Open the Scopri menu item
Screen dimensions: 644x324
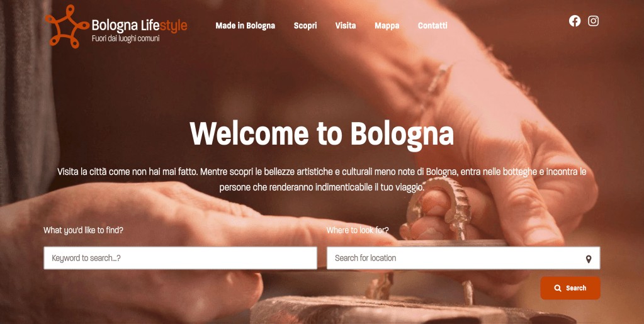(x=305, y=26)
